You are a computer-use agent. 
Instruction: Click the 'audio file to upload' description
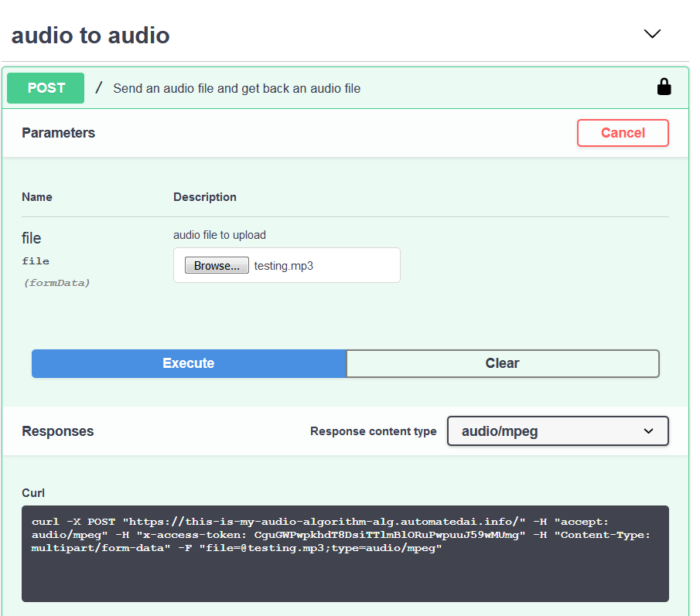click(220, 235)
